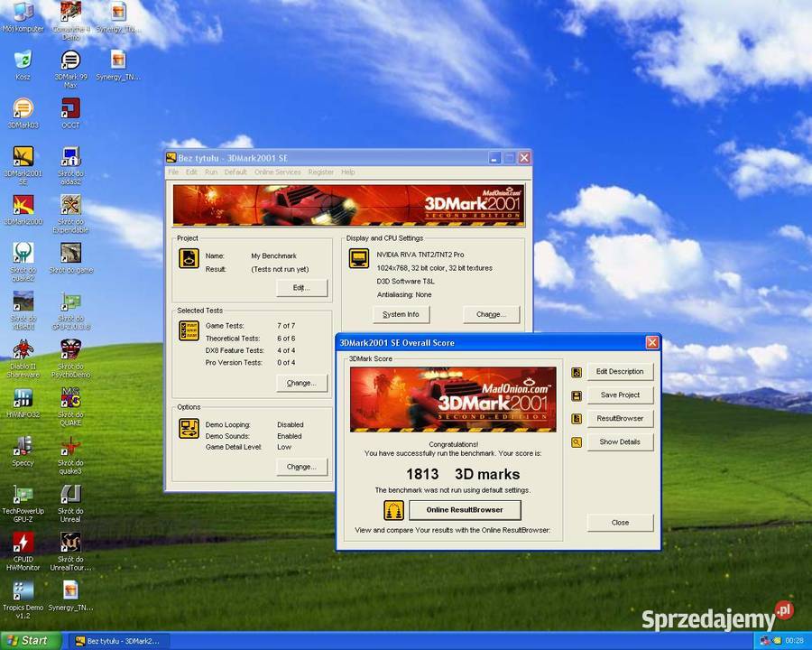This screenshot has width=812, height=650.
Task: Select the 3DMark2001 taskbar window button
Action: pyautogui.click(x=118, y=641)
